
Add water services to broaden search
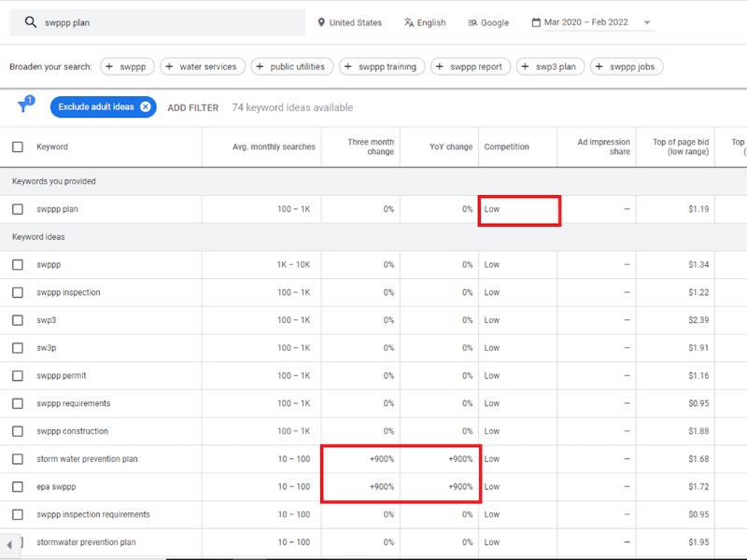[x=203, y=66]
